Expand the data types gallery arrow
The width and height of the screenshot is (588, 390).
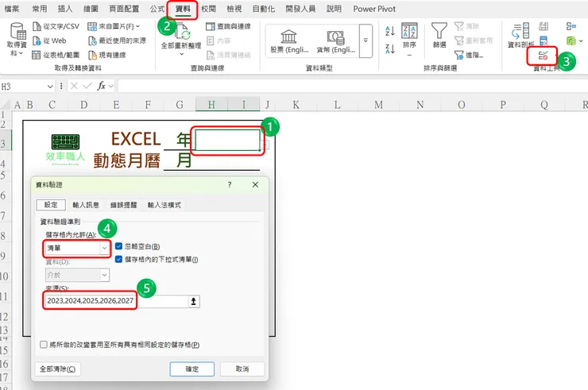coord(366,41)
